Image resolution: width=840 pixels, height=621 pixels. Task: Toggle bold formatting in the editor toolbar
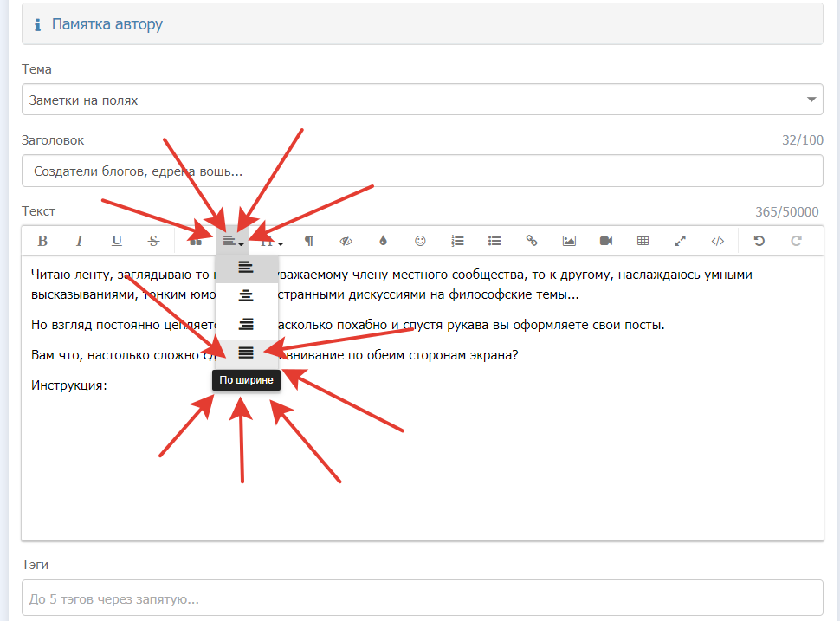tap(42, 241)
